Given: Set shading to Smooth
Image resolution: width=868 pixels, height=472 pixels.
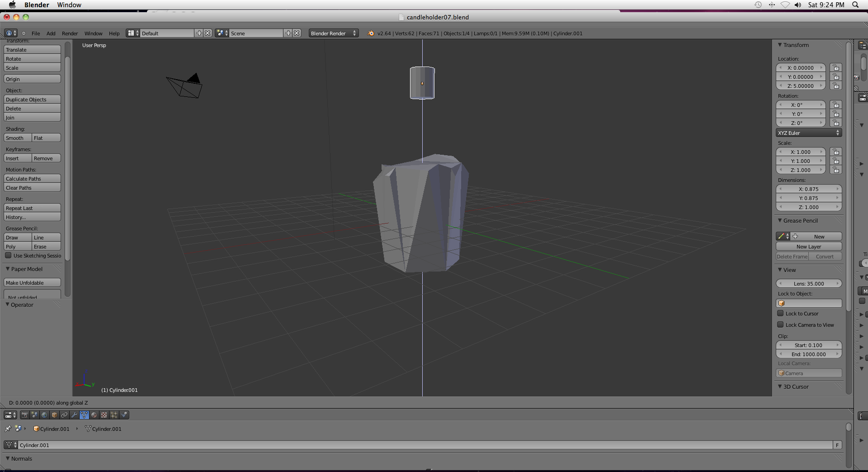Looking at the screenshot, I should (x=18, y=138).
